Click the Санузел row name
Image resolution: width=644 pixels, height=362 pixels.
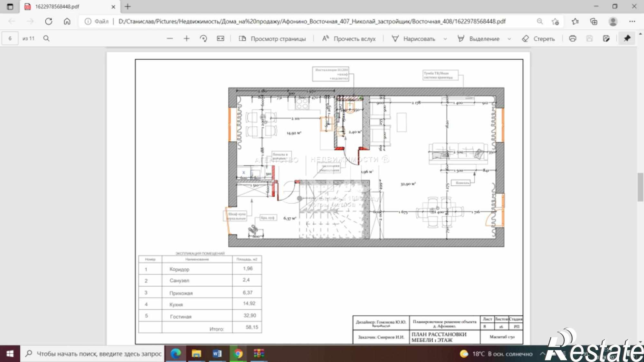point(179,281)
